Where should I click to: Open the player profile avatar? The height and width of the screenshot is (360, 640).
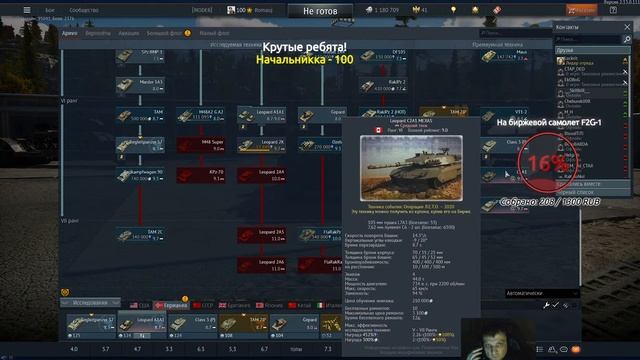coord(231,10)
